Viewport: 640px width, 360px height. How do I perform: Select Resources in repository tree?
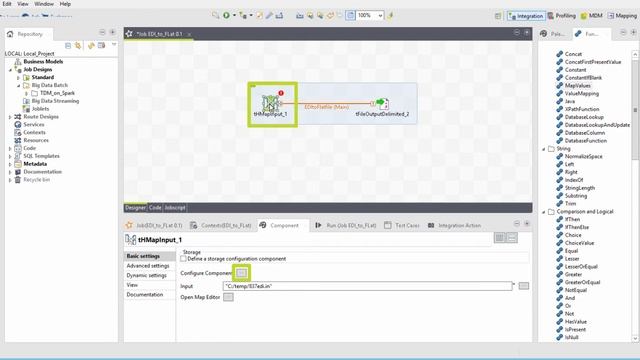pos(36,140)
